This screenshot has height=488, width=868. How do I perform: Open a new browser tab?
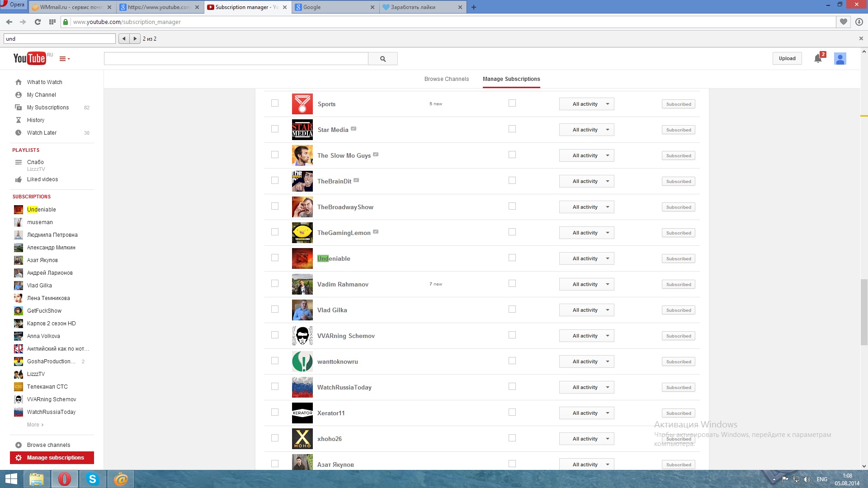(473, 7)
